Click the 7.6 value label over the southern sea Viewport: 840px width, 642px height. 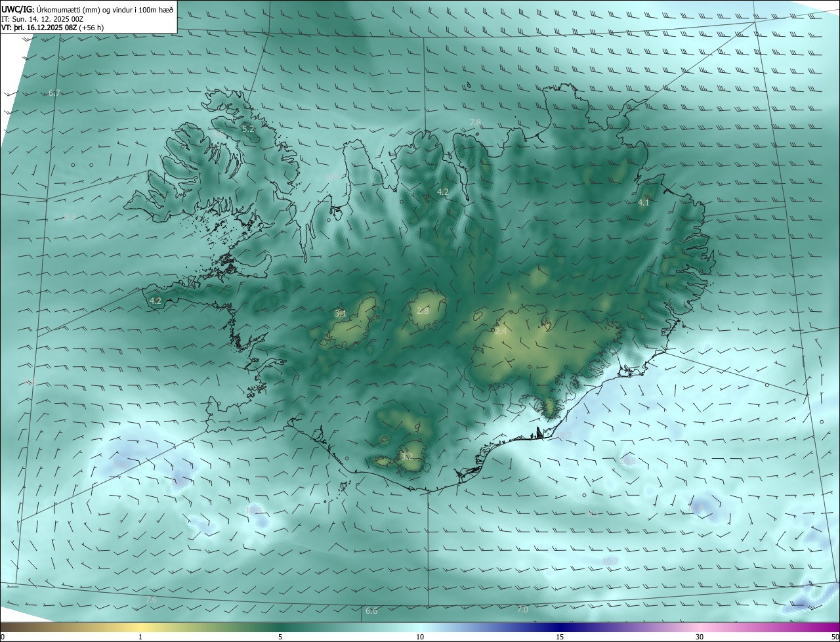(151, 600)
